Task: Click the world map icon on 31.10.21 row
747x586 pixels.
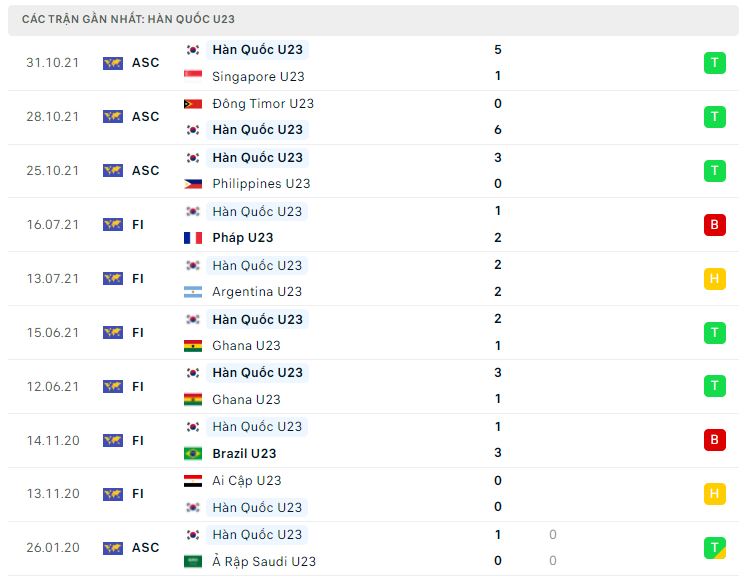Action: click(x=113, y=63)
